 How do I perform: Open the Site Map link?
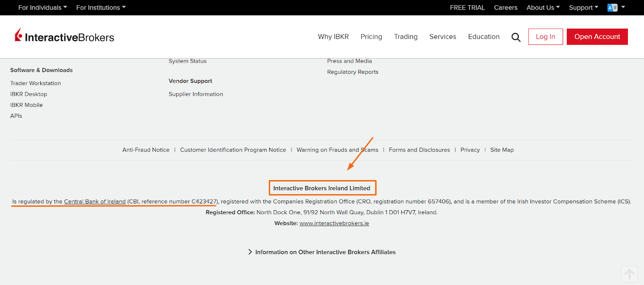click(x=502, y=150)
